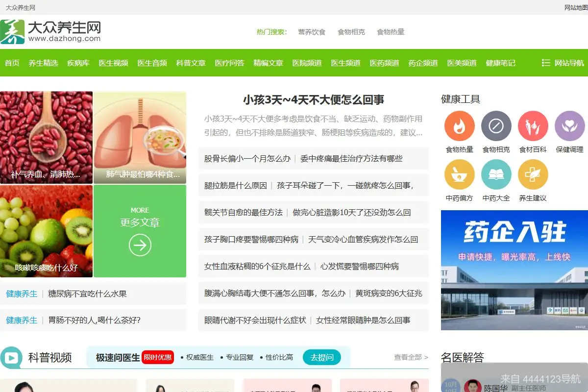Image resolution: width=588 pixels, height=392 pixels.
Task: Open the 保健调理 heart-hands icon
Action: click(x=569, y=125)
